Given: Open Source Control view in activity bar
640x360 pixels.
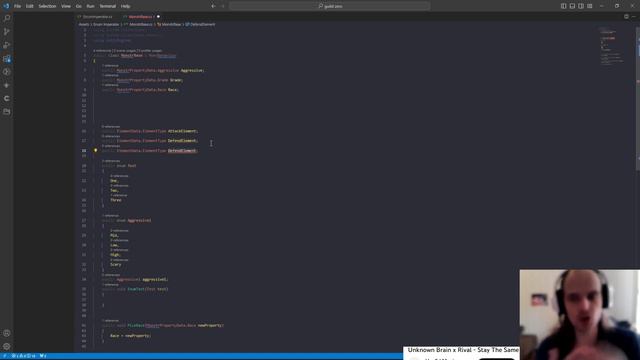Looking at the screenshot, I should [x=7, y=32].
